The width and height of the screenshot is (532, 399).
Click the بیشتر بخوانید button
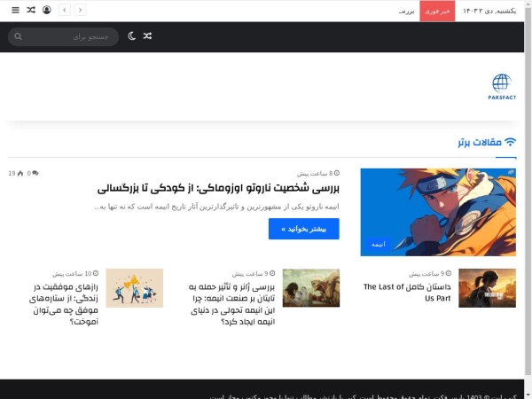point(303,229)
